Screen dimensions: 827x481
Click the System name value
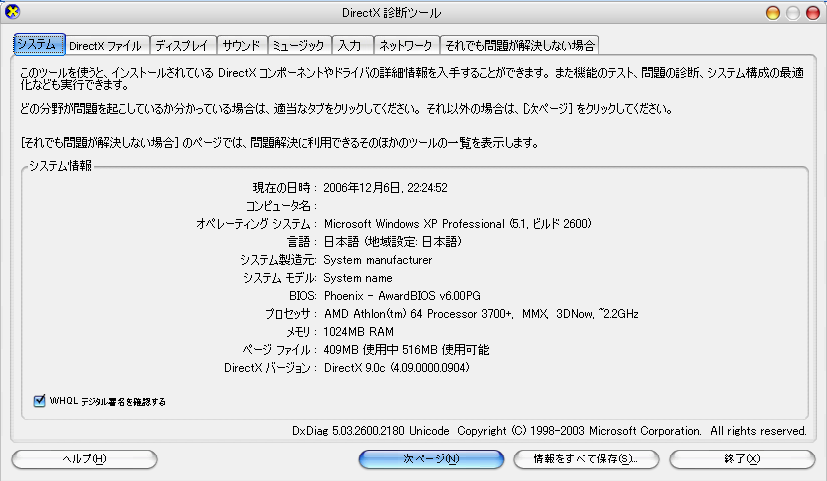click(358, 278)
